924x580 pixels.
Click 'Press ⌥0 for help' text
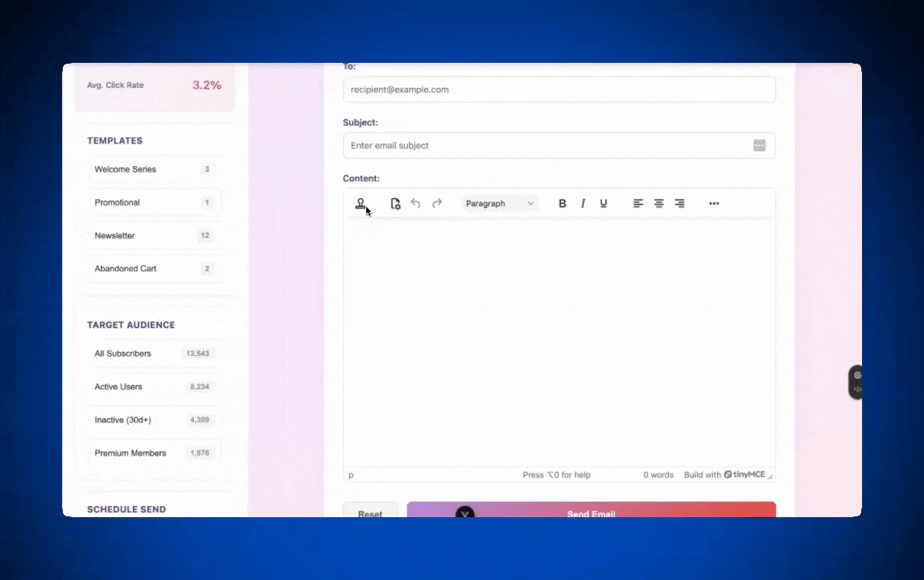pyautogui.click(x=556, y=475)
